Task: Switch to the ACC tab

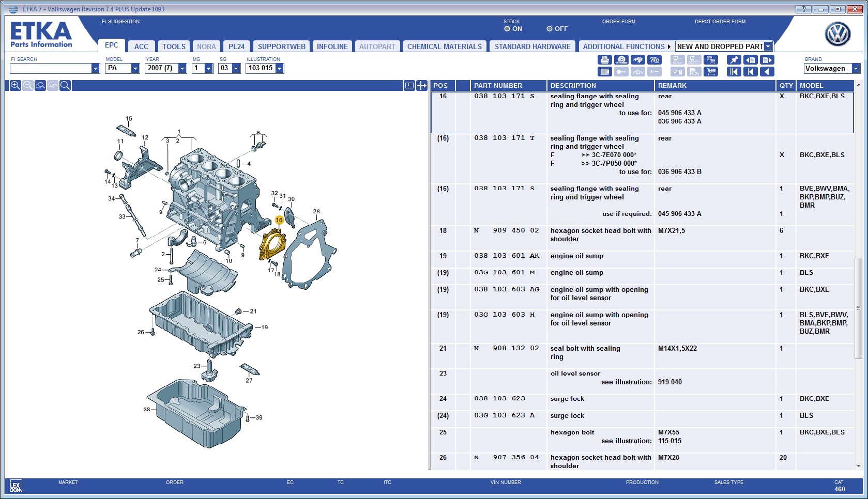Action: [141, 46]
